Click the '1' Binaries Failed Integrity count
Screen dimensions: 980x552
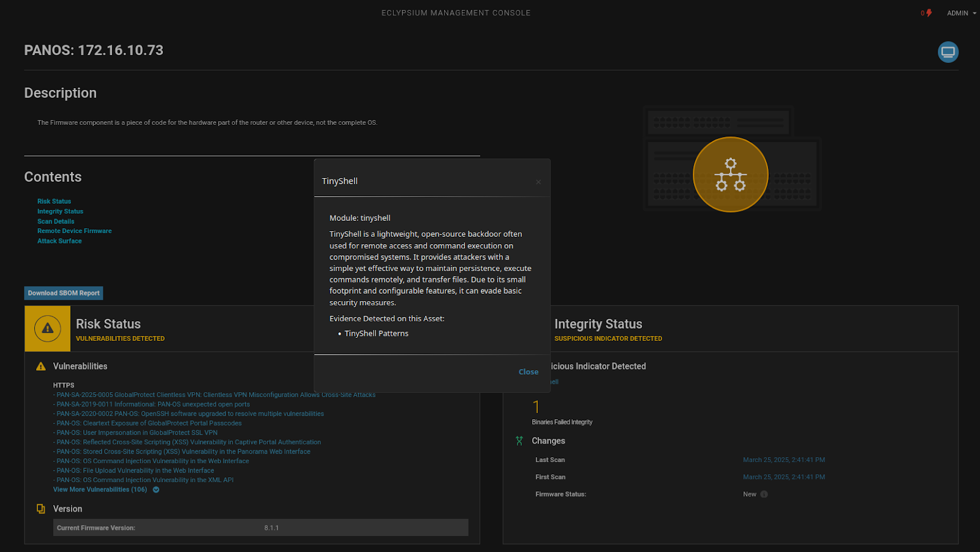pos(536,407)
